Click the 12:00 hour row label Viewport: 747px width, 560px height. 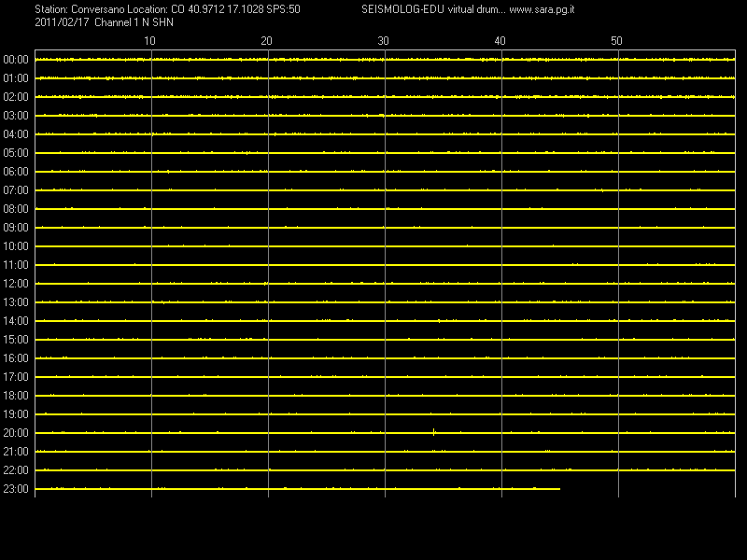point(16,284)
